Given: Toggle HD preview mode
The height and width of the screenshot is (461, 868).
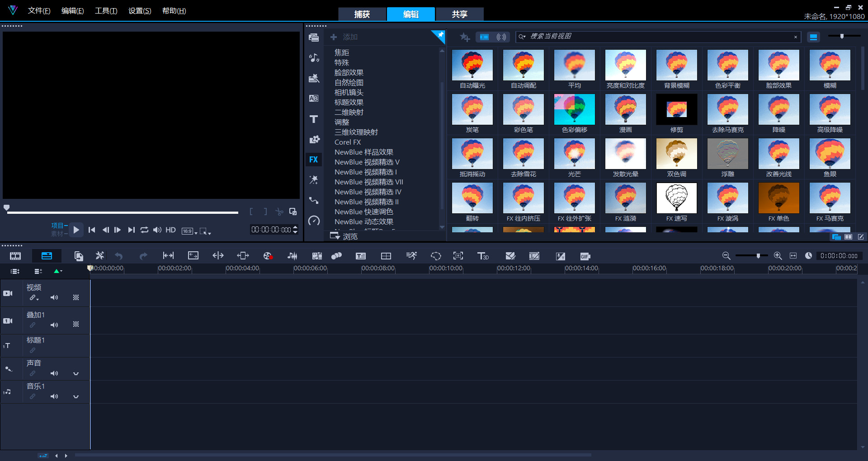Looking at the screenshot, I should pyautogui.click(x=170, y=230).
